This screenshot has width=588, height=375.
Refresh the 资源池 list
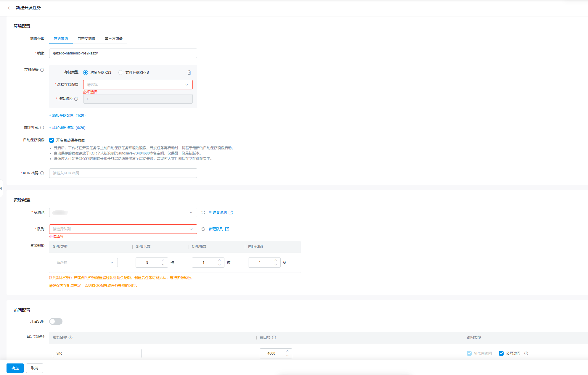(203, 213)
